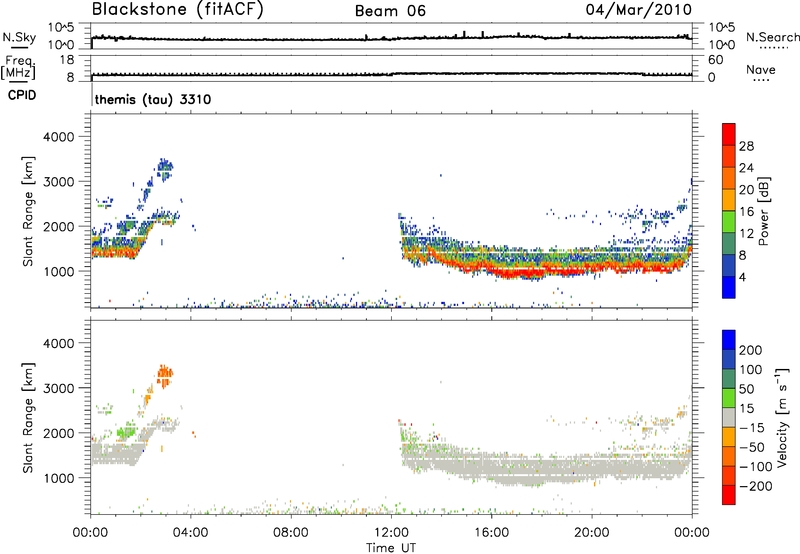
Task: Click the "12:00" time tick
Action: click(391, 533)
